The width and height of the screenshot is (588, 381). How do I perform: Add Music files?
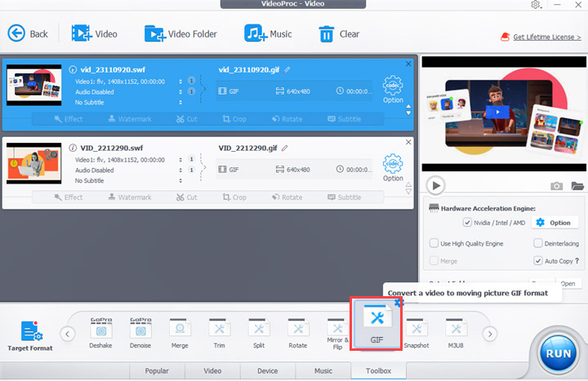tap(268, 33)
